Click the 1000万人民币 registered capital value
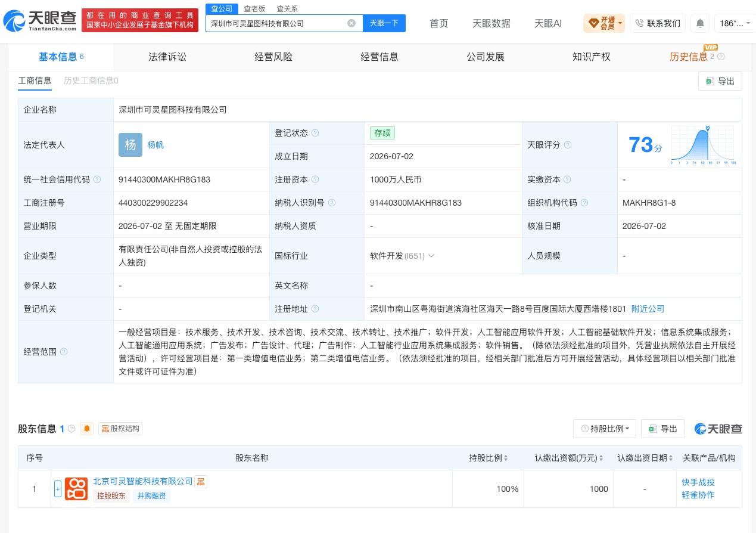The image size is (756, 533). (x=396, y=179)
